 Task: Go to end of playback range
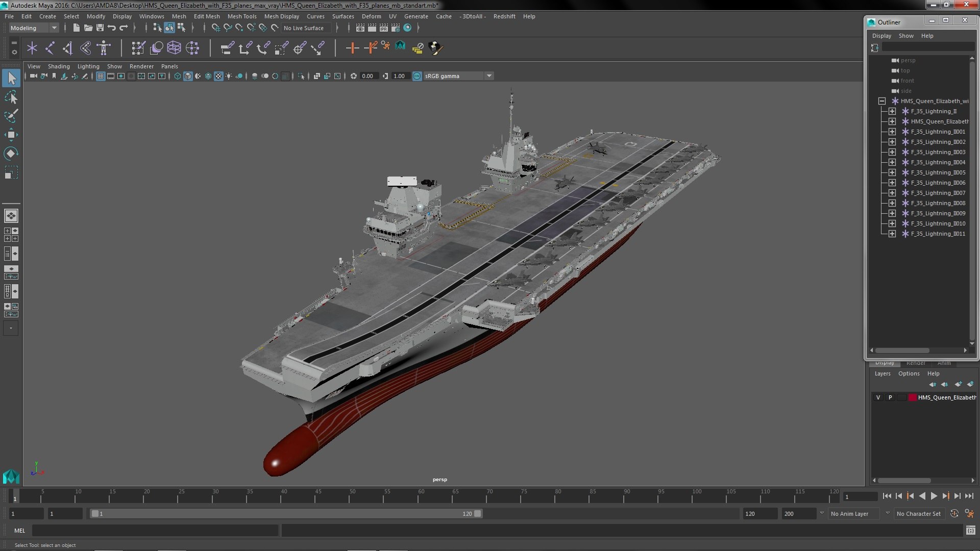969,496
